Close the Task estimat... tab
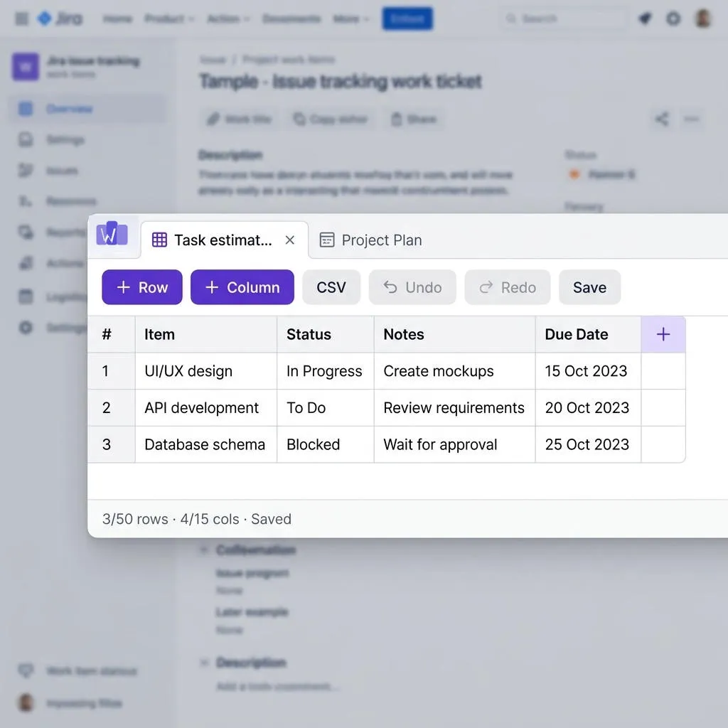Viewport: 728px width, 728px height. pos(290,240)
